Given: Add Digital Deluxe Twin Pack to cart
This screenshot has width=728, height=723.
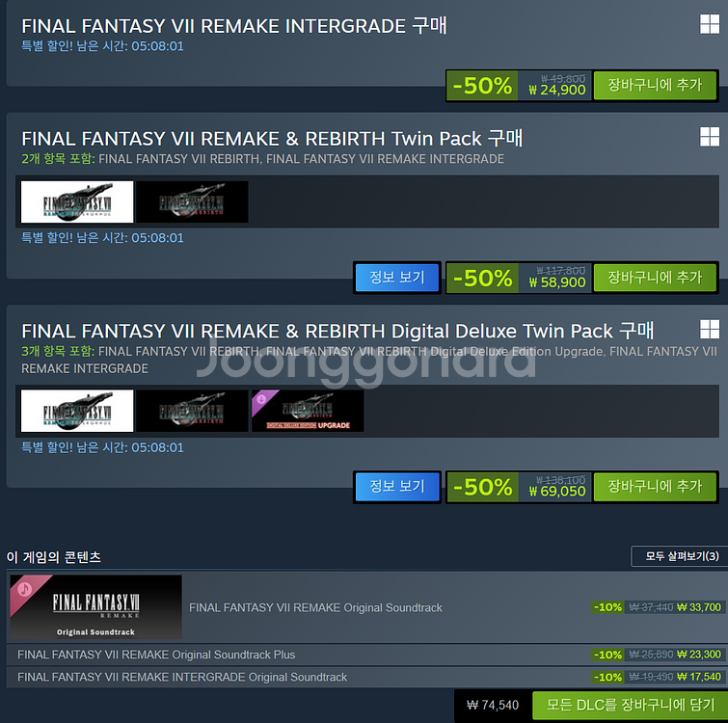Looking at the screenshot, I should pos(655,486).
